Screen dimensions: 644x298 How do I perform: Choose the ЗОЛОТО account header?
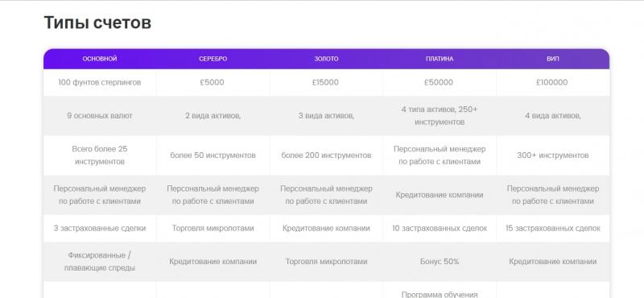[326, 59]
